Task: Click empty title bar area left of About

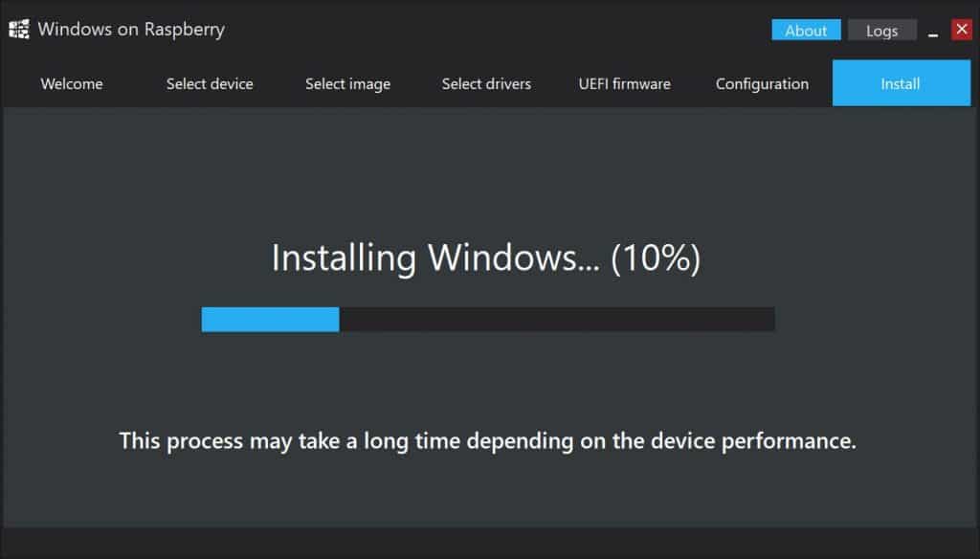Action: click(x=498, y=30)
